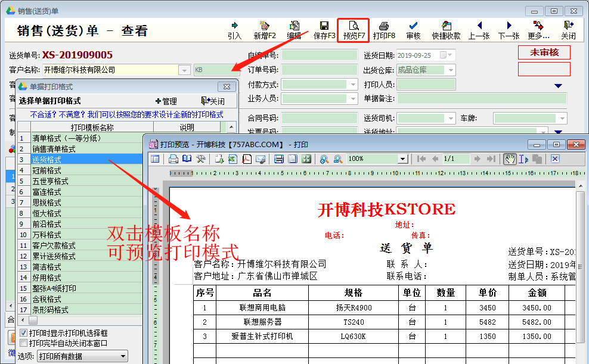Click the 合同号码 input field

(x=320, y=119)
